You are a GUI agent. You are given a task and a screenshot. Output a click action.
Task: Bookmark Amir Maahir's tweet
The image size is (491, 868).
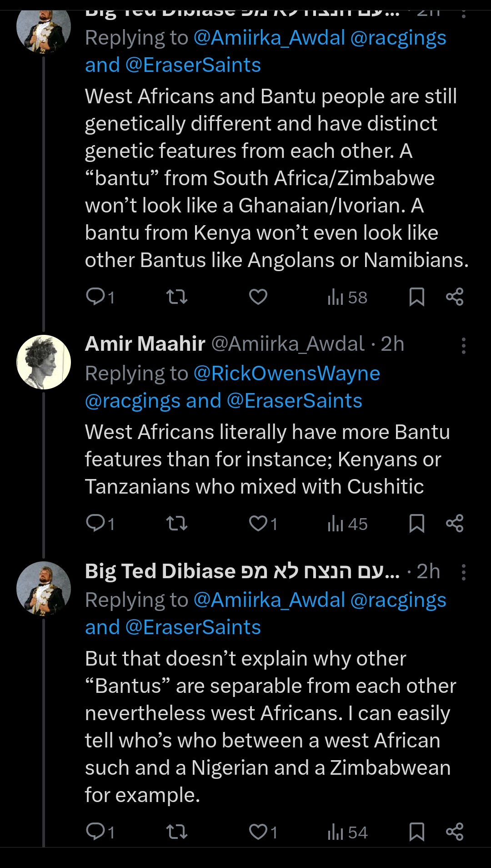tap(416, 524)
